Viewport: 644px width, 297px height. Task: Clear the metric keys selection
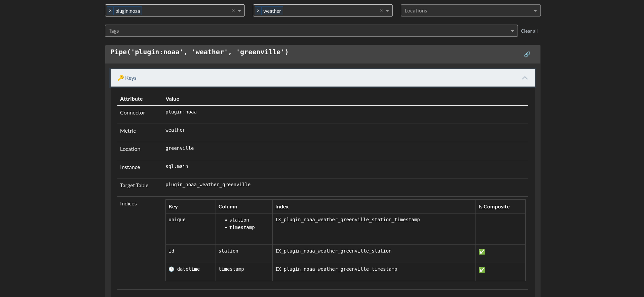pos(381,11)
